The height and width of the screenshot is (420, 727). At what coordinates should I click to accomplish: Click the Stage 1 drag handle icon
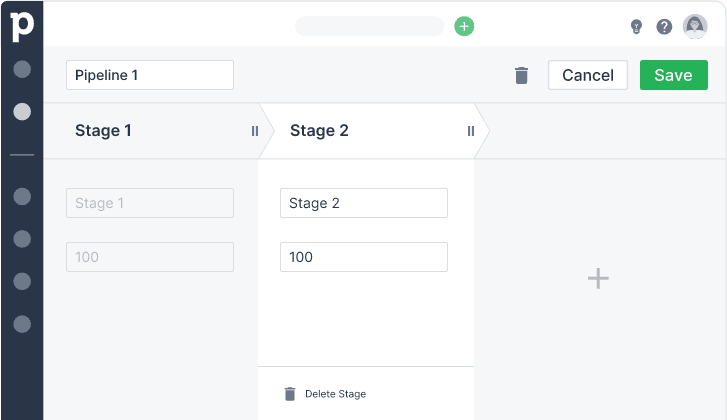click(x=255, y=131)
